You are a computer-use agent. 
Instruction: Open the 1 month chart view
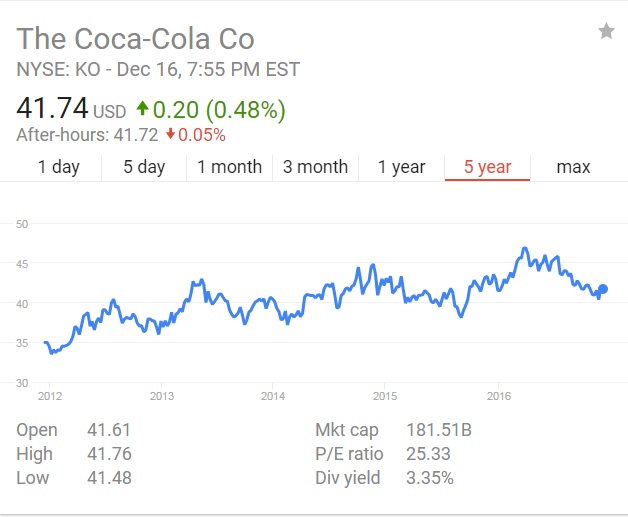point(229,167)
